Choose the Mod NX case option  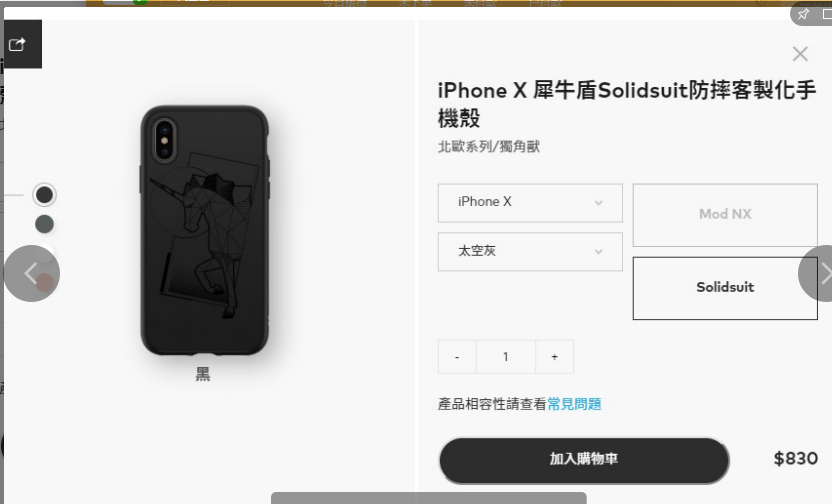pyautogui.click(x=725, y=215)
